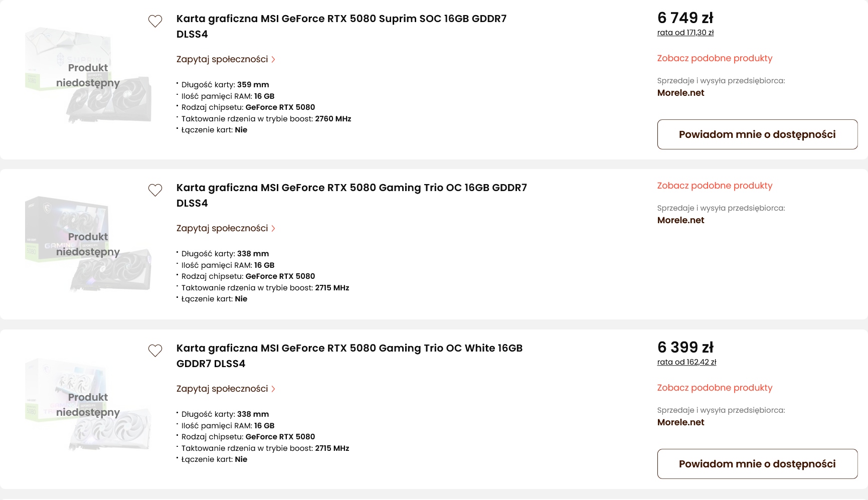Favorite the RTX 5080 Suprim SOC heart icon
The image size is (868, 500).
(155, 21)
